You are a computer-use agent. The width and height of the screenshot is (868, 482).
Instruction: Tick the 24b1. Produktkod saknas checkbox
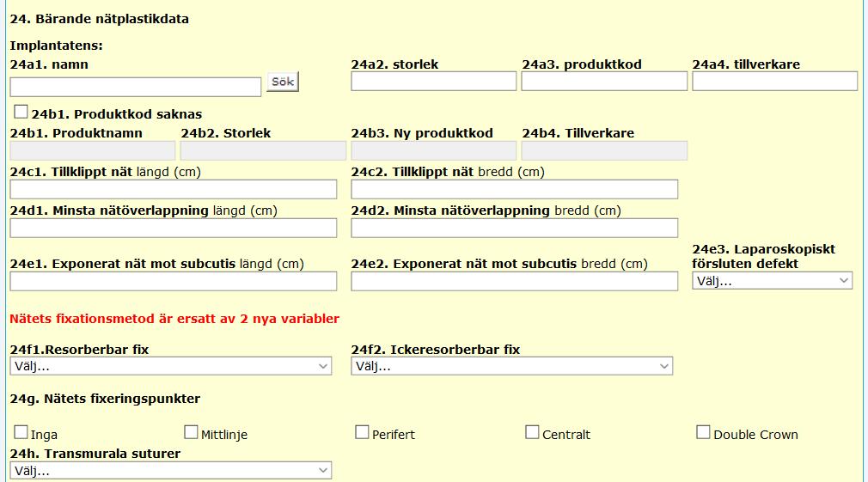point(21,113)
